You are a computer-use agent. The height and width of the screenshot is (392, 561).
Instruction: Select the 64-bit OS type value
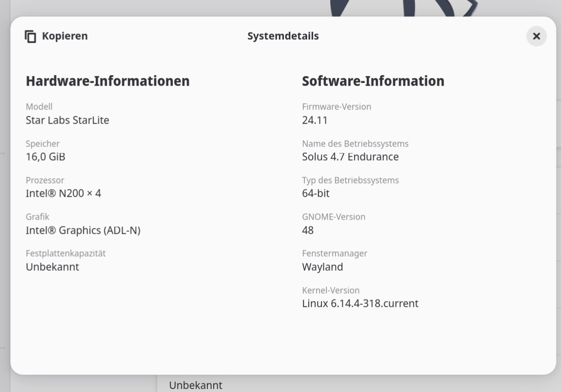pyautogui.click(x=316, y=193)
